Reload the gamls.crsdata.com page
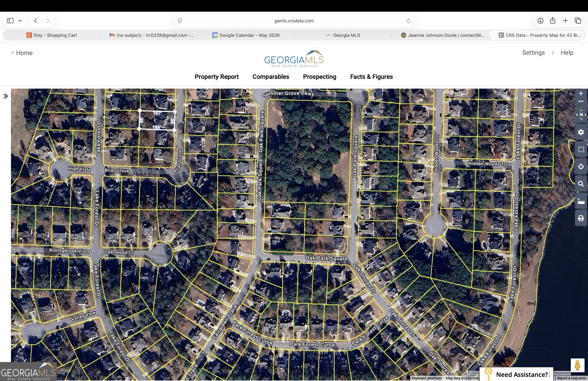588x381 pixels. (408, 21)
